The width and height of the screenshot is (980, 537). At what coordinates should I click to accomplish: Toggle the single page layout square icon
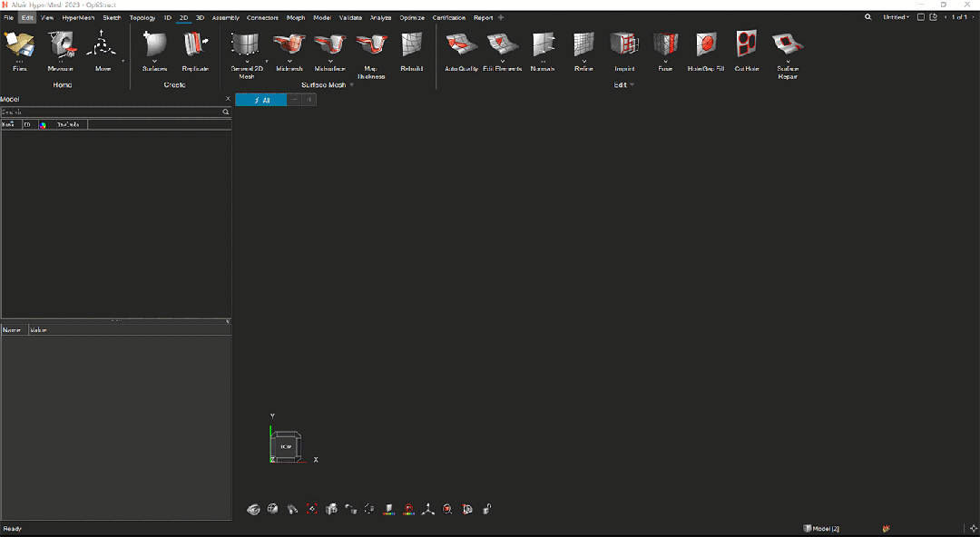pyautogui.click(x=921, y=17)
